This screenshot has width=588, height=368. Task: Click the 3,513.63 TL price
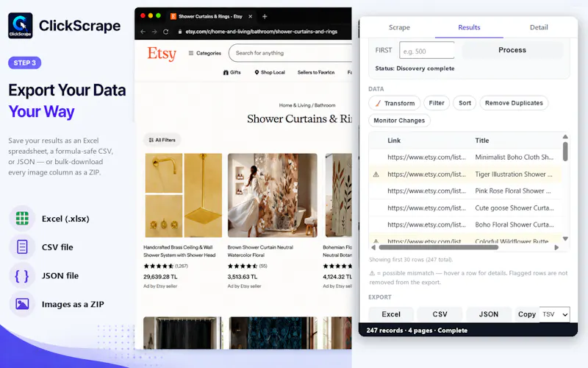243,277
